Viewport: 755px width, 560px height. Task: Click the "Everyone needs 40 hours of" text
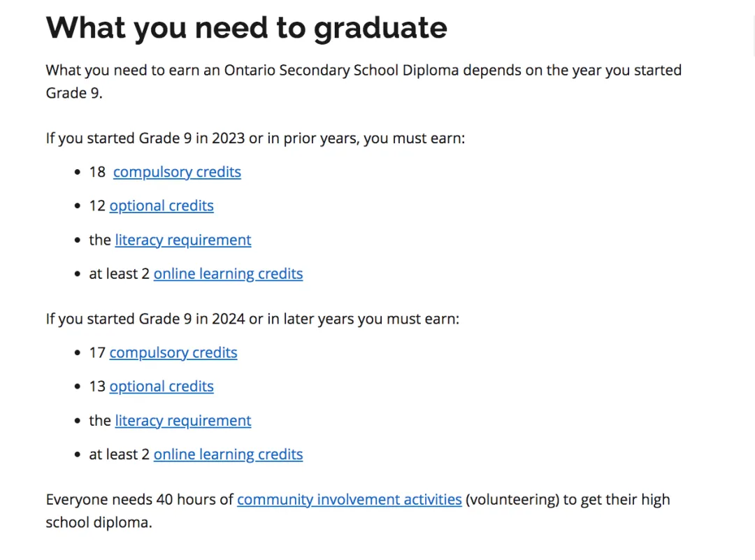pos(140,499)
